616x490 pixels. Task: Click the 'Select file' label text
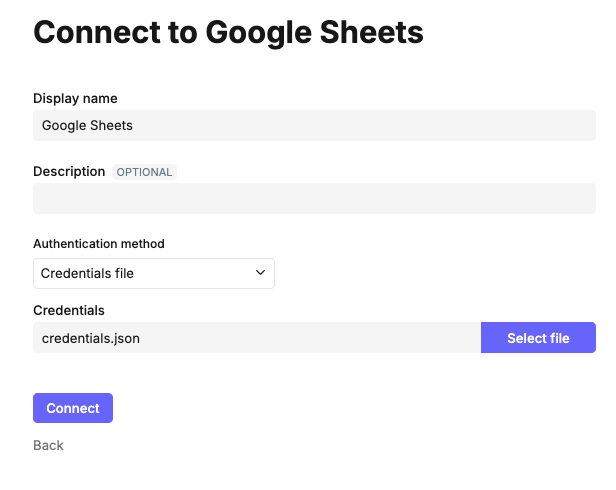coord(538,338)
